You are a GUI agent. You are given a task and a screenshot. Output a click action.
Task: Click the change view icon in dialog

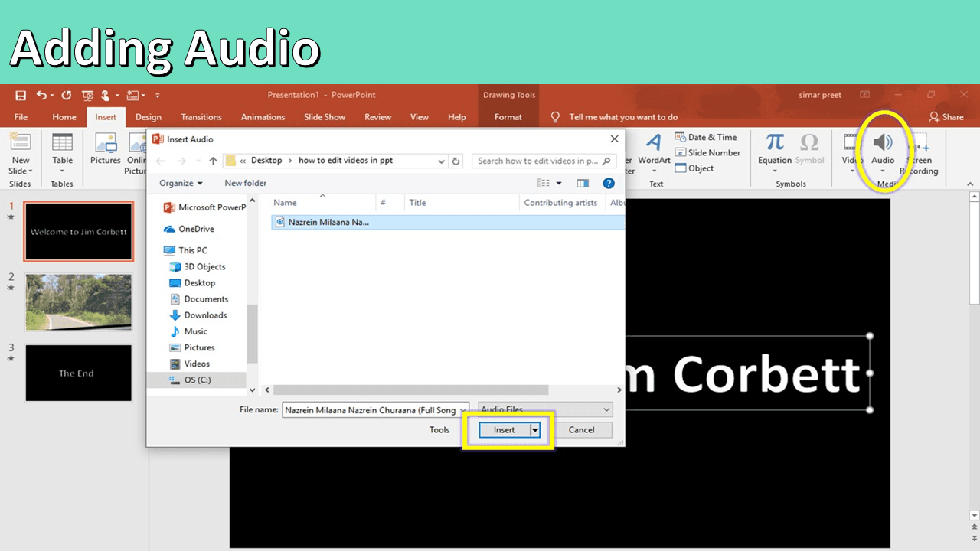click(544, 184)
